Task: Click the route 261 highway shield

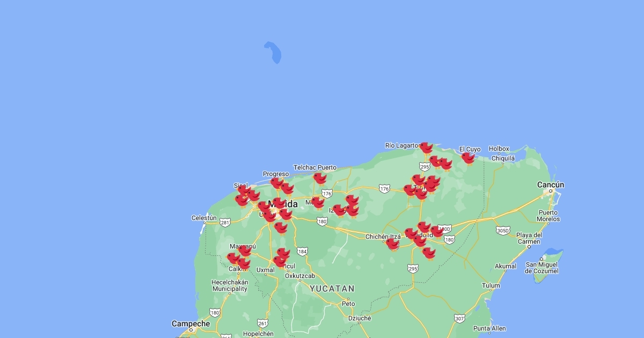Action: click(x=262, y=323)
